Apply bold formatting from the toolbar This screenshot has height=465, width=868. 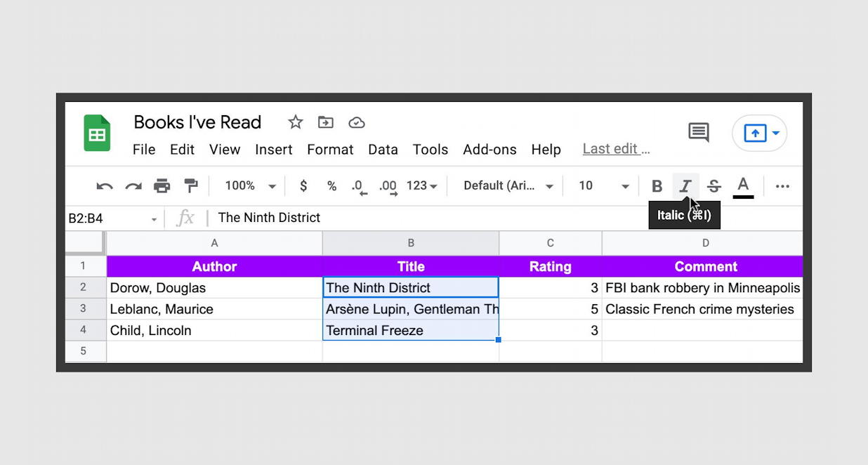[657, 185]
